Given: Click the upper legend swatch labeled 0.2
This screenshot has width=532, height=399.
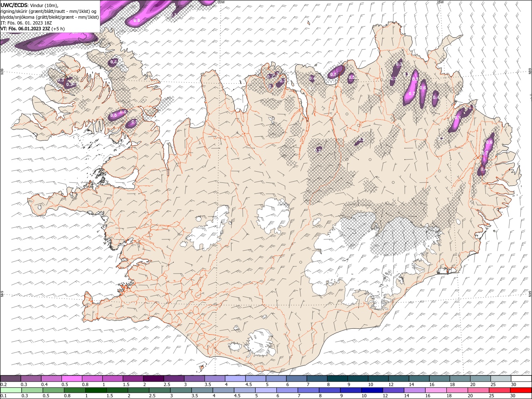Looking at the screenshot, I should (10, 379).
